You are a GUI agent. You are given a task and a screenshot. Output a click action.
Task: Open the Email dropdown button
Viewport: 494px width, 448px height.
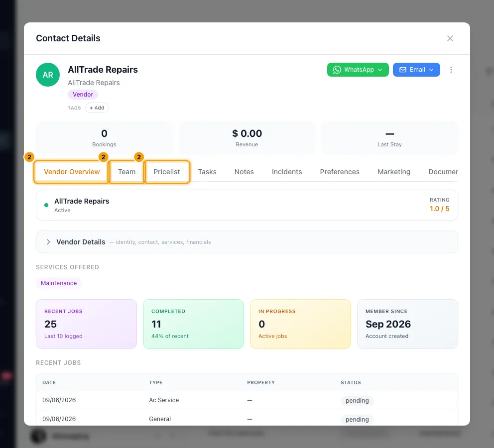coord(416,70)
